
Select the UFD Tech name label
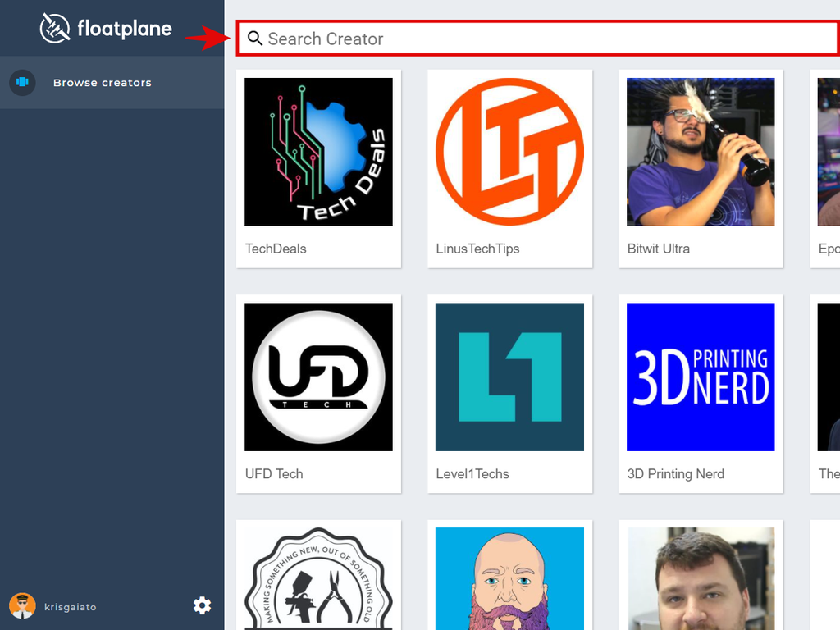pyautogui.click(x=274, y=473)
